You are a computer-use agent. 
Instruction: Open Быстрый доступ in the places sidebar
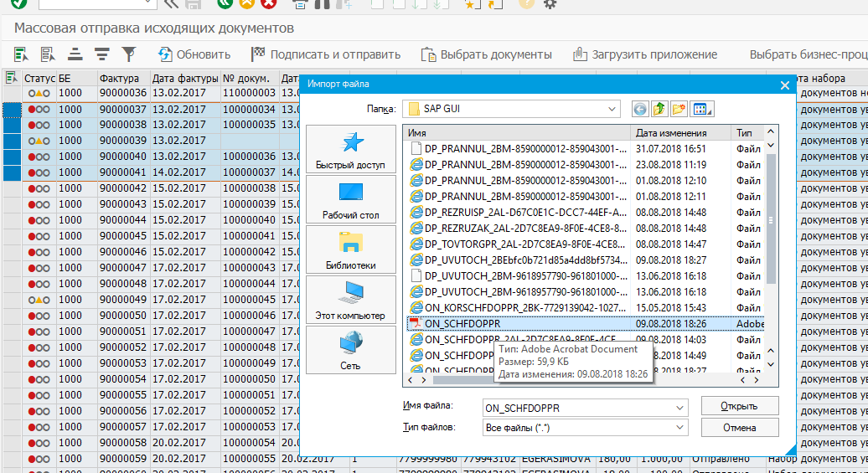tap(350, 151)
